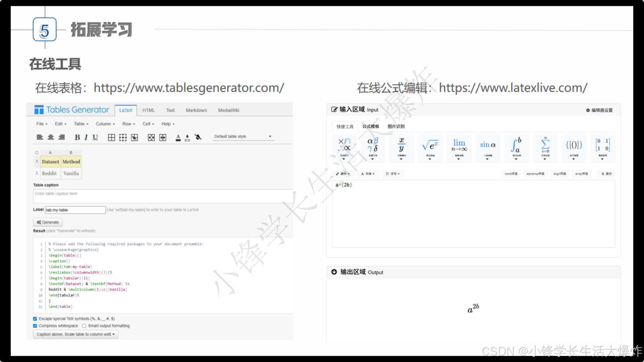Switch to the 公式模板 tab
The width and height of the screenshot is (644, 362).
click(370, 126)
